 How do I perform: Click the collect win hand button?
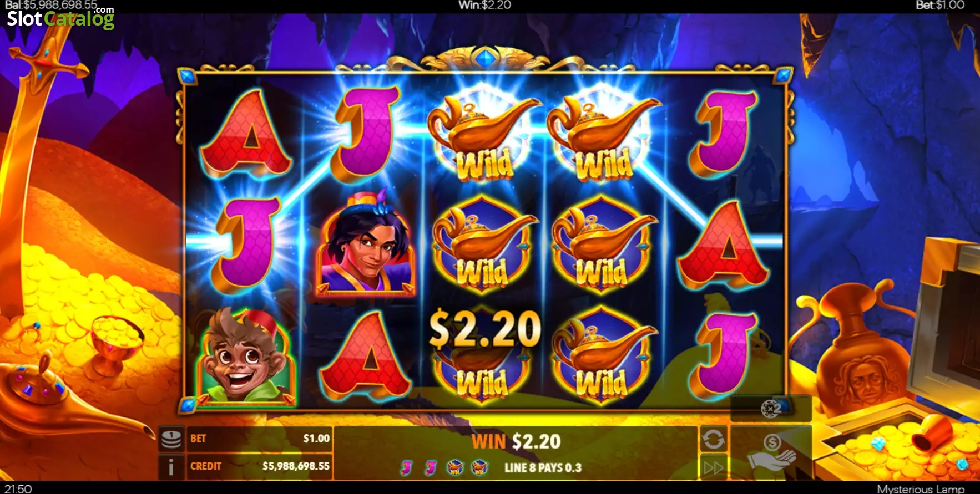tap(771, 452)
